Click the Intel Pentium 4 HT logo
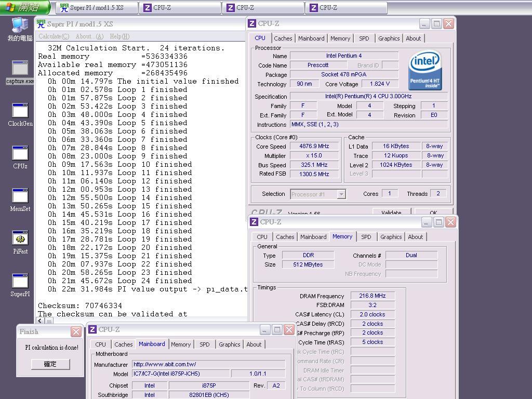532x399 pixels. point(425,70)
